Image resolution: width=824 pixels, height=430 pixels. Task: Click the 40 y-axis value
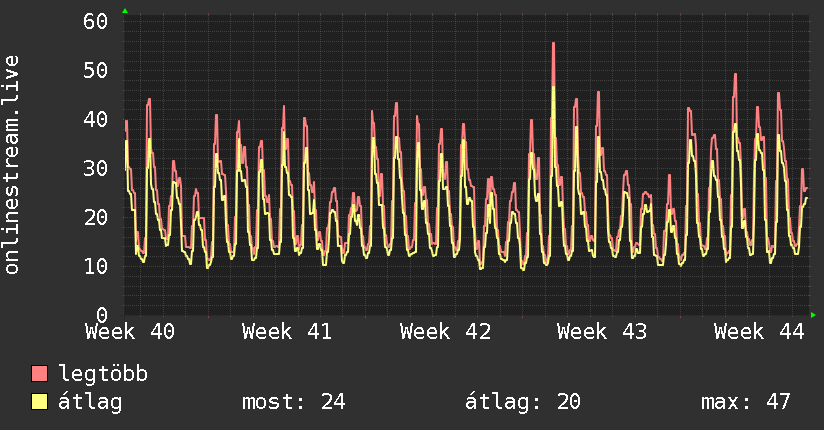coord(96,119)
